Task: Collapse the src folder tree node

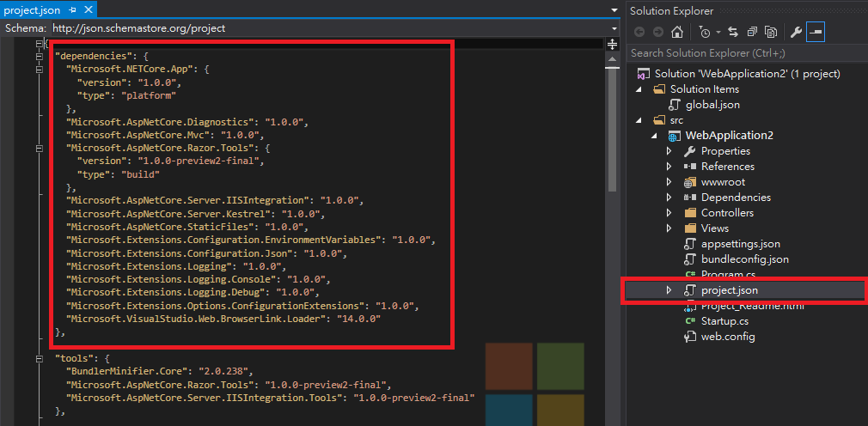Action: [639, 120]
